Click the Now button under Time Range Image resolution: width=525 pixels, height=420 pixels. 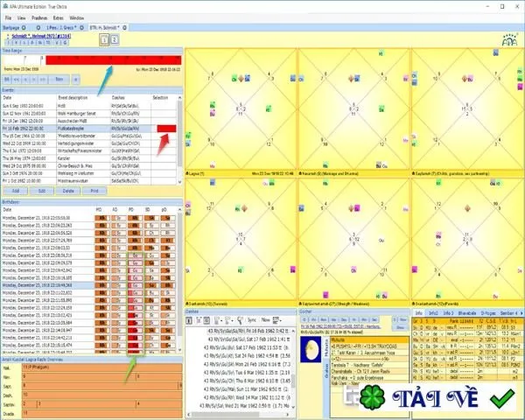coord(59,80)
